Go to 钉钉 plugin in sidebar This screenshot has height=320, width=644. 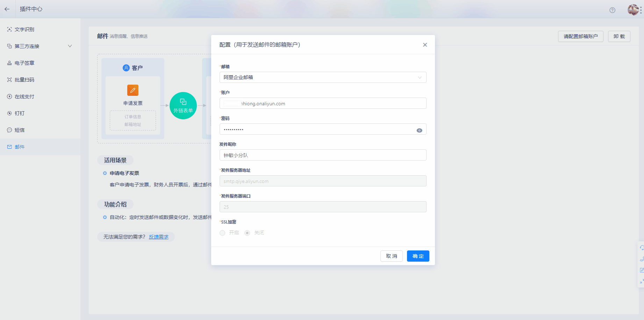[x=20, y=113]
